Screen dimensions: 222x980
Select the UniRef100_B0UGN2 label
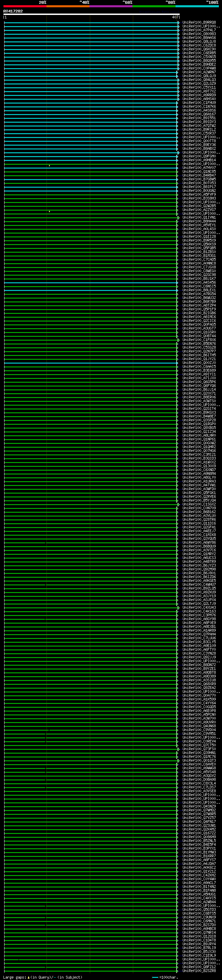(x=199, y=191)
